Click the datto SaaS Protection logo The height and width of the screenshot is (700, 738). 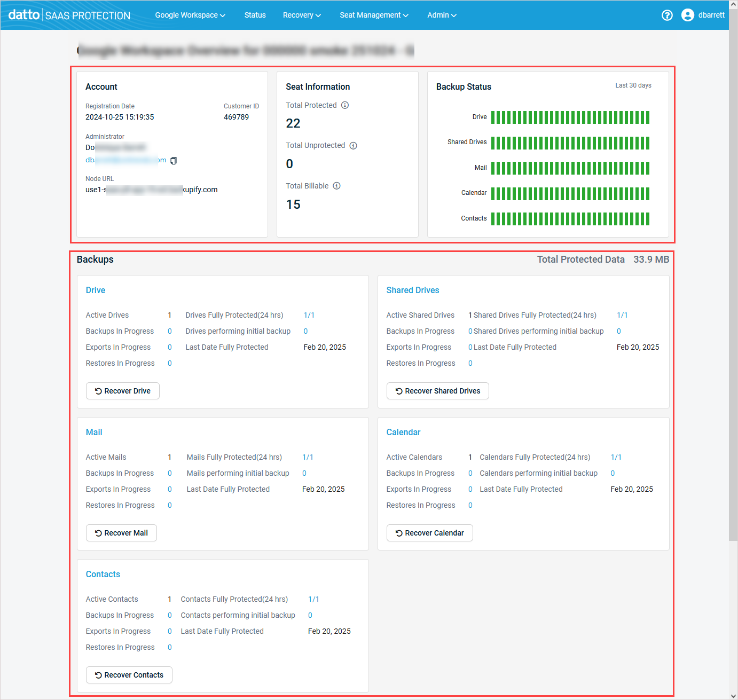[x=69, y=15]
